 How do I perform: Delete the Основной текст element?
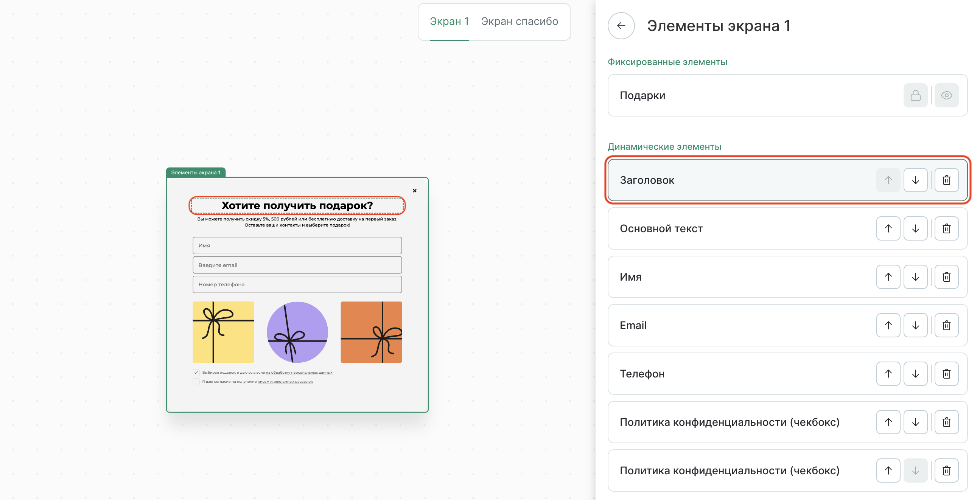click(946, 228)
